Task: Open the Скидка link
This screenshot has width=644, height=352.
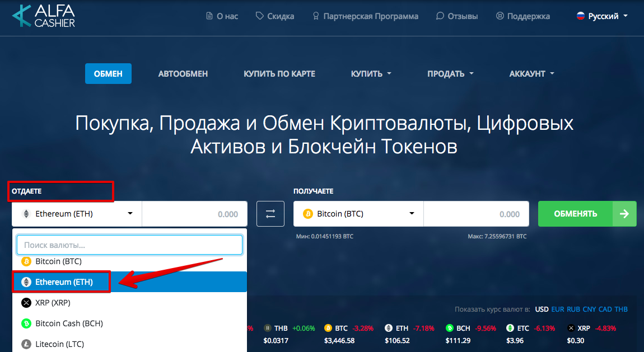Action: click(x=275, y=16)
